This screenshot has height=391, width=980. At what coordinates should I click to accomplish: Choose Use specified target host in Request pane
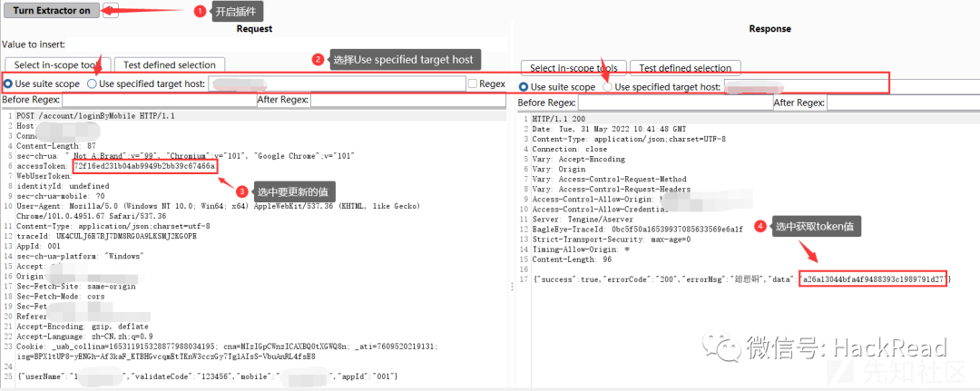pyautogui.click(x=146, y=83)
